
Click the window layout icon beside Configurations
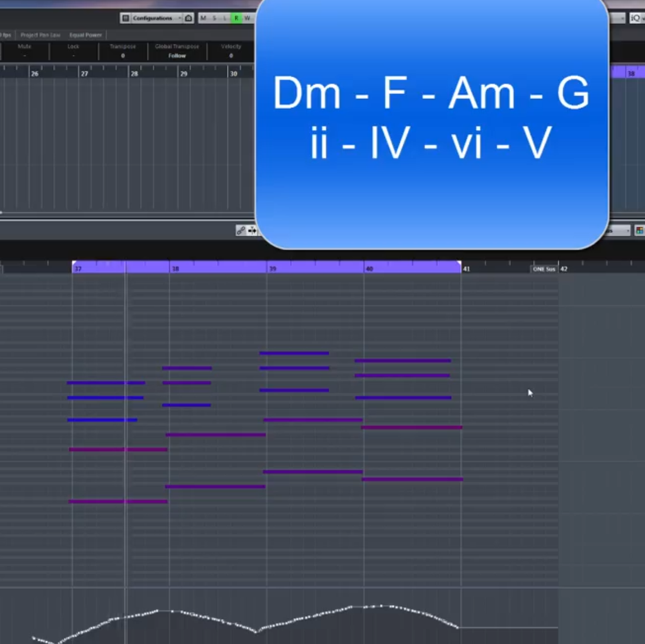click(x=126, y=18)
